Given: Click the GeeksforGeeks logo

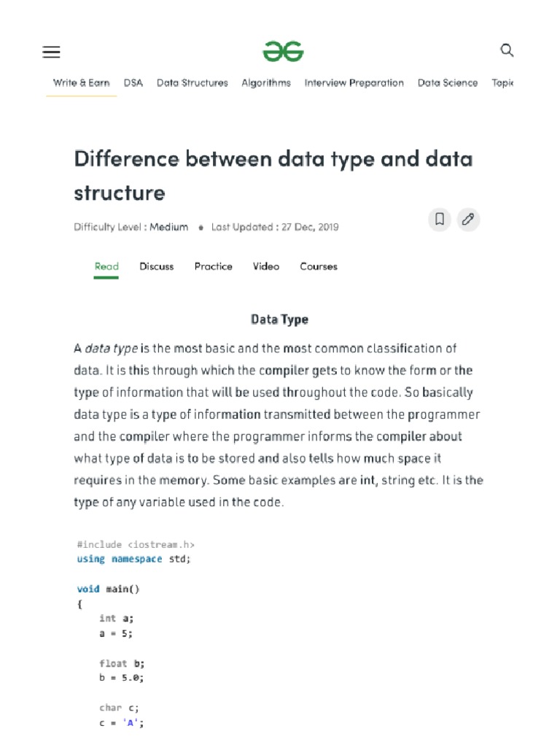Looking at the screenshot, I should pos(283,52).
